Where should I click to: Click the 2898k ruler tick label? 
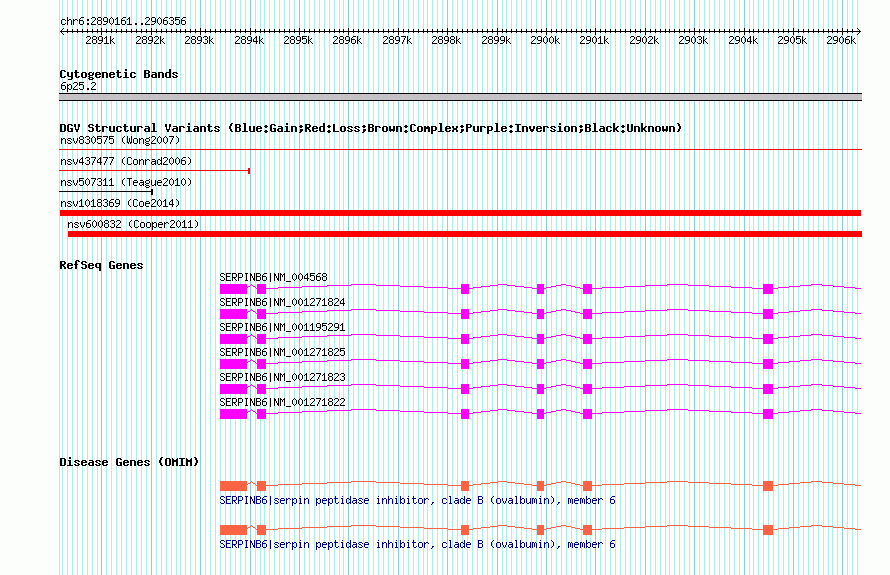(446, 40)
